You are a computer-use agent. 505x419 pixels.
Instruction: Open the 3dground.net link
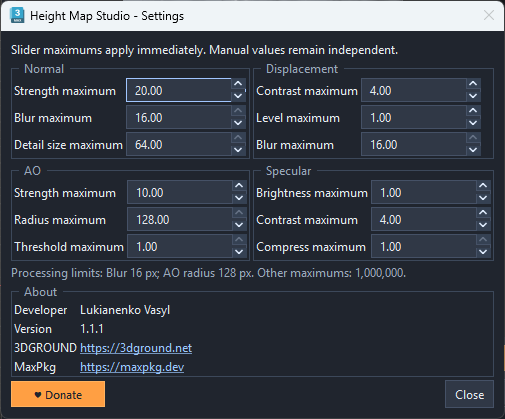136,348
